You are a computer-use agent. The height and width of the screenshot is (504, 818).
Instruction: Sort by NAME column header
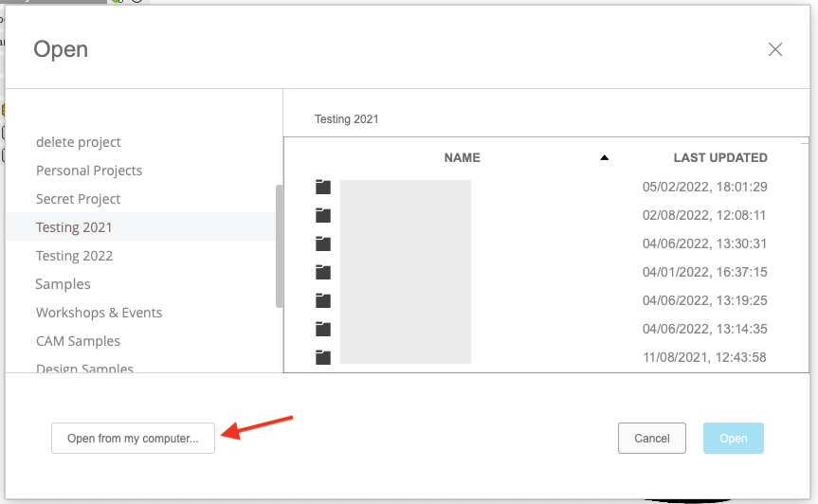(462, 158)
